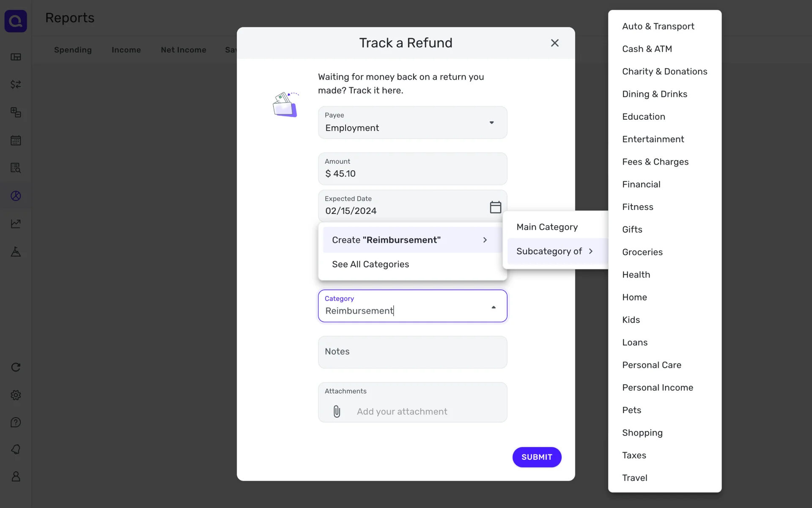This screenshot has height=508, width=812.
Task: Select Personal Income from category list
Action: [x=657, y=387]
